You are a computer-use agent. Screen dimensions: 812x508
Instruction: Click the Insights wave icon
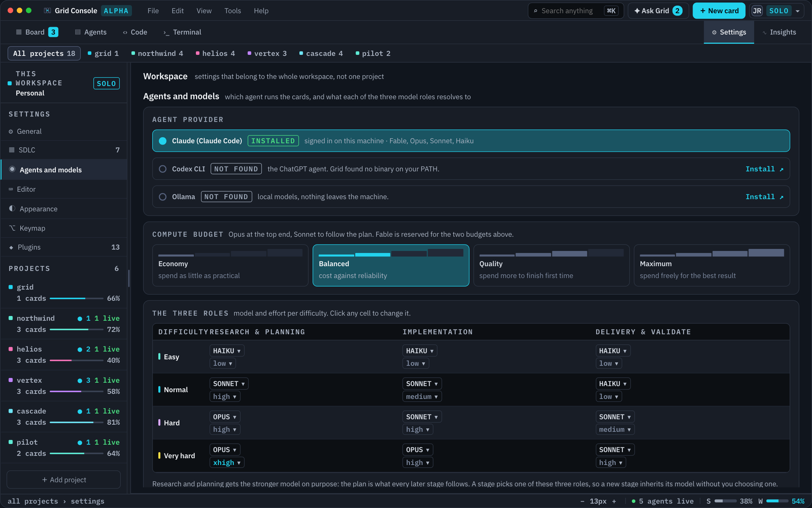764,33
